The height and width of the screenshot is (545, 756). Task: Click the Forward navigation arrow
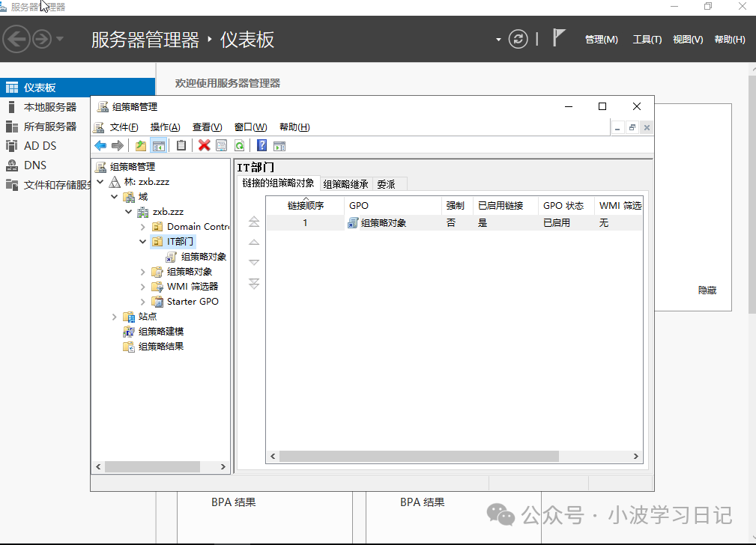pyautogui.click(x=118, y=145)
